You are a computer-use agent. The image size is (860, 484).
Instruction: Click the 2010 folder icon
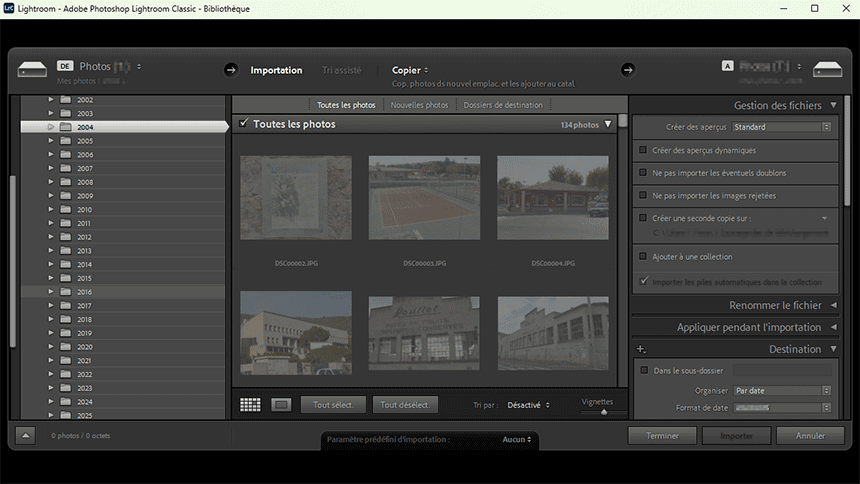click(x=66, y=209)
